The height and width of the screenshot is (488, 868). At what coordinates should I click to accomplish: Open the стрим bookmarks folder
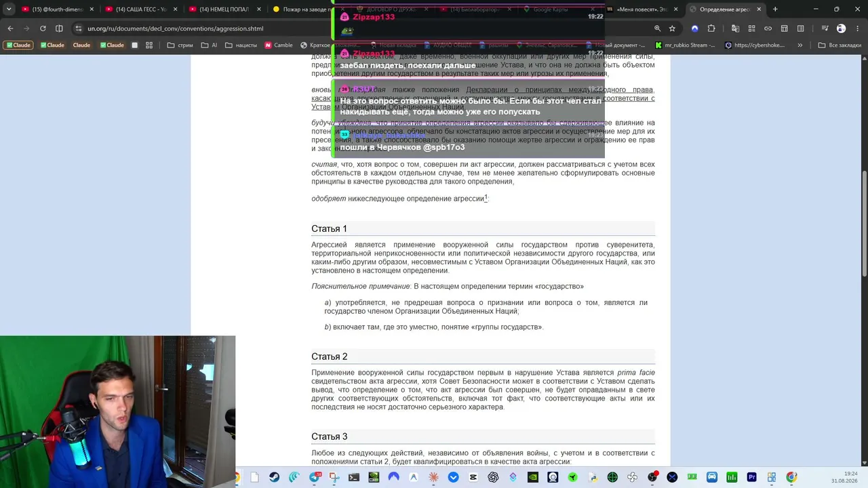tap(180, 45)
